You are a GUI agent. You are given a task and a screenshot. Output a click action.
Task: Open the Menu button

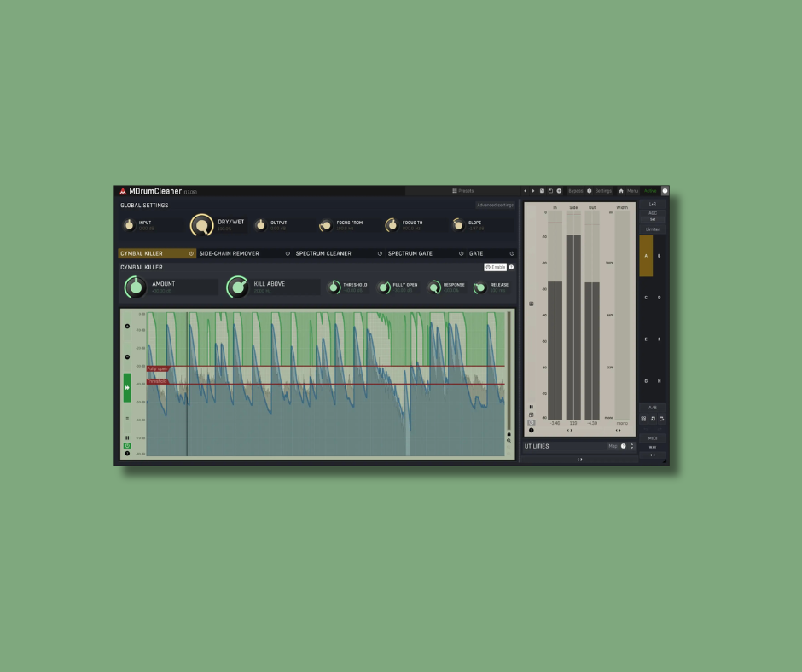point(633,191)
